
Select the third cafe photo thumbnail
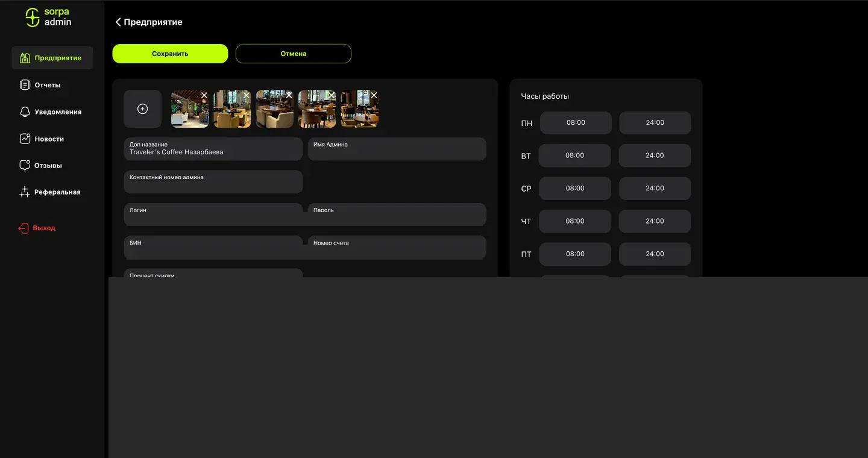275,109
